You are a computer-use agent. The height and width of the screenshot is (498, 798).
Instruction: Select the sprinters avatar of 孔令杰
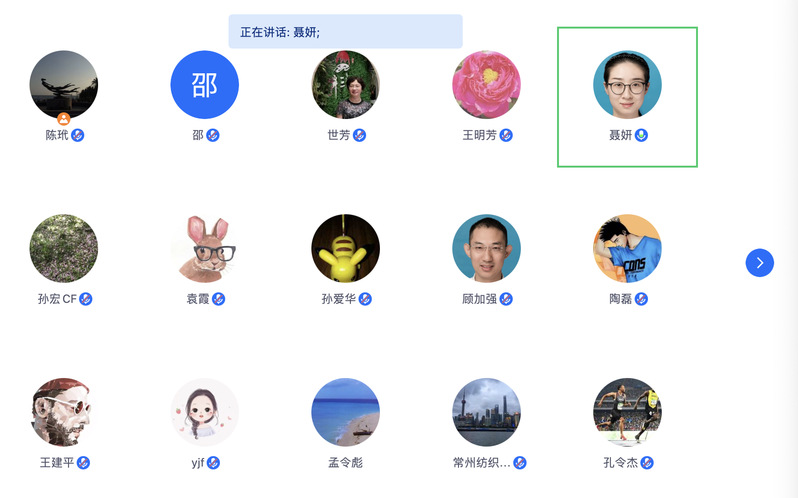627,412
